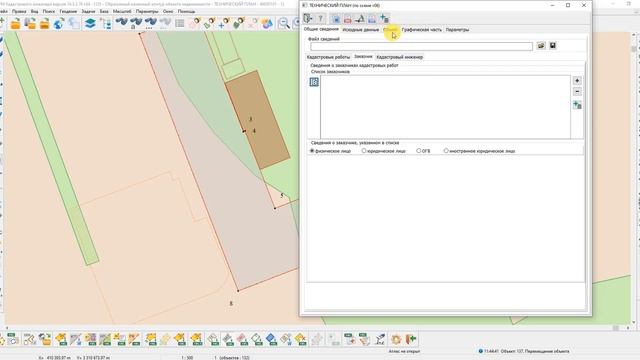Open the Правка menu
Image resolution: width=640 pixels, height=360 pixels.
[19, 11]
